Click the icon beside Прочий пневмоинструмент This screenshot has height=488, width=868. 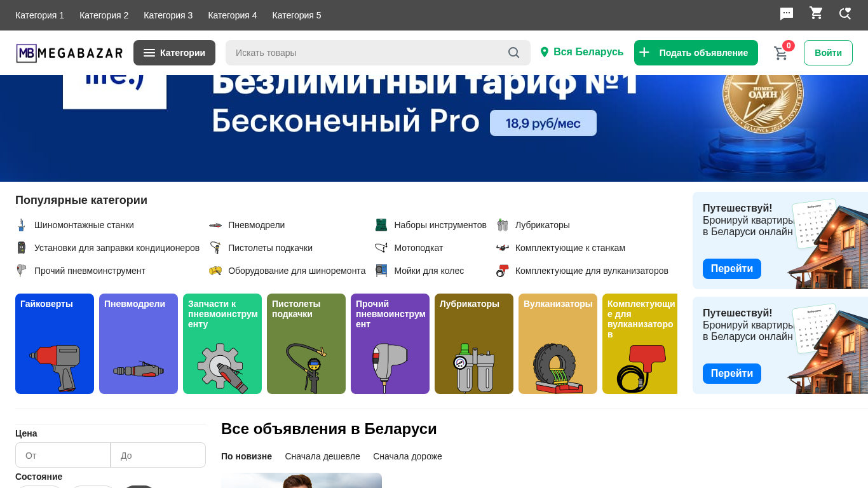tap(22, 271)
